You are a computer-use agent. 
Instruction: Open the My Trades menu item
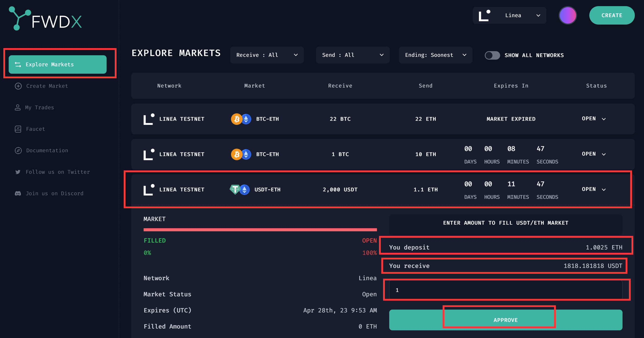40,107
